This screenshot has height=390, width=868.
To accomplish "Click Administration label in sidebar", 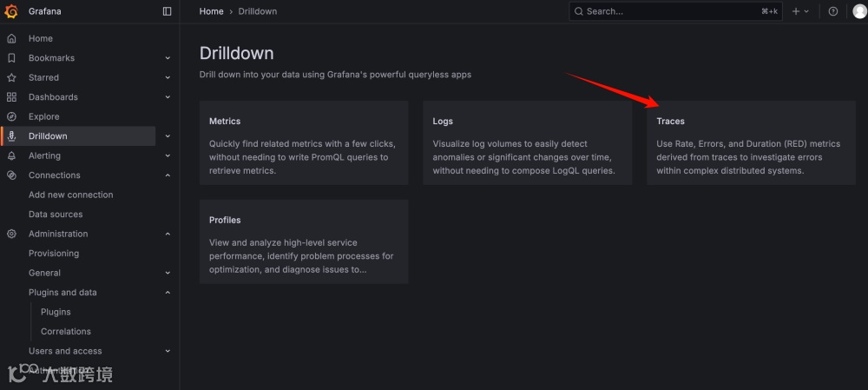I will [58, 234].
